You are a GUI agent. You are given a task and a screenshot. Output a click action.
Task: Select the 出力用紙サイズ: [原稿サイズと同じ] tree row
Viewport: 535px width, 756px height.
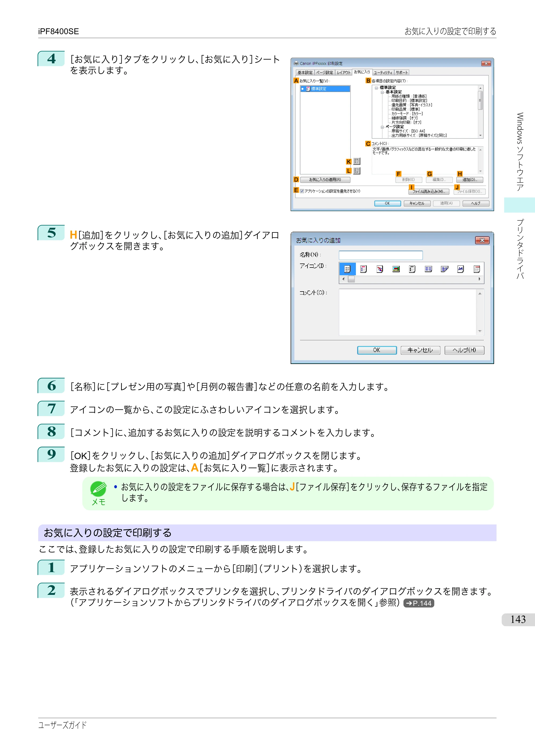[419, 136]
